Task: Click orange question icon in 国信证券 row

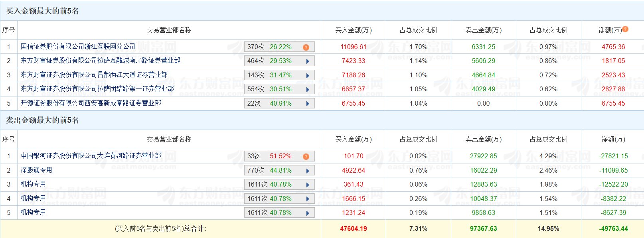Action: coord(306,47)
